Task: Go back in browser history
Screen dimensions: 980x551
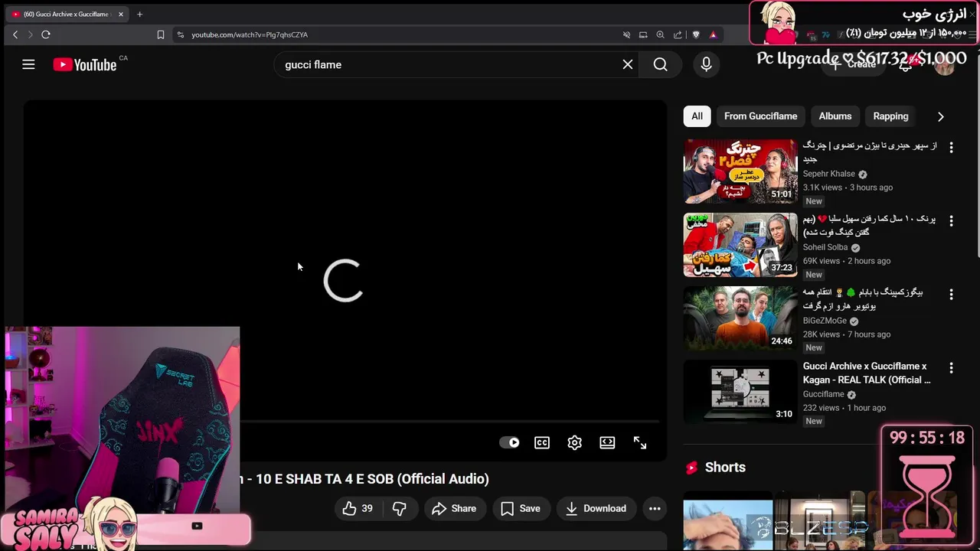Action: point(15,34)
